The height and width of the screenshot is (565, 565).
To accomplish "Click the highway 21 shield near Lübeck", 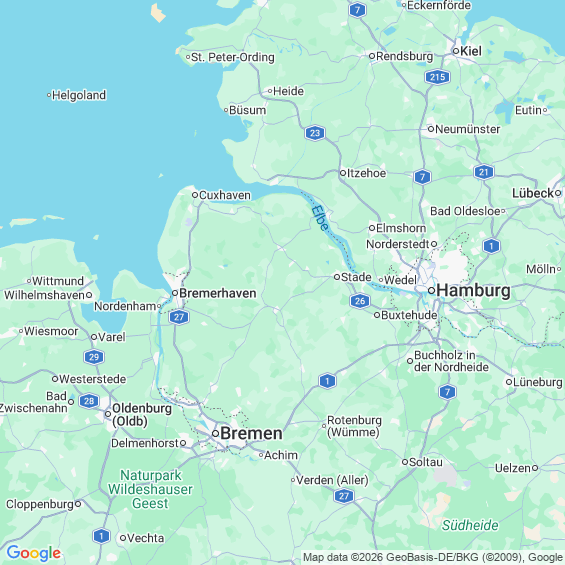I will pos(484,172).
